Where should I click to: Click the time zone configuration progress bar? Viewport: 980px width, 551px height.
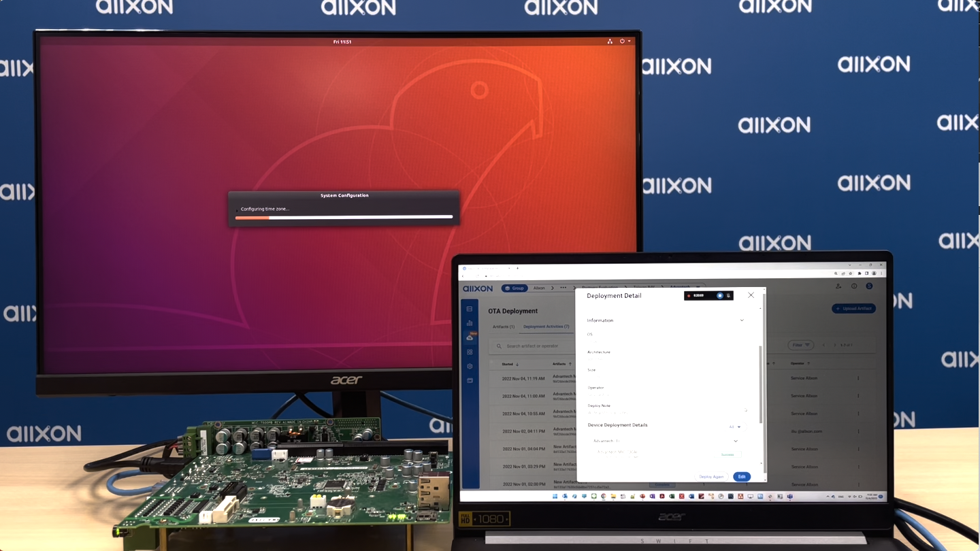344,217
